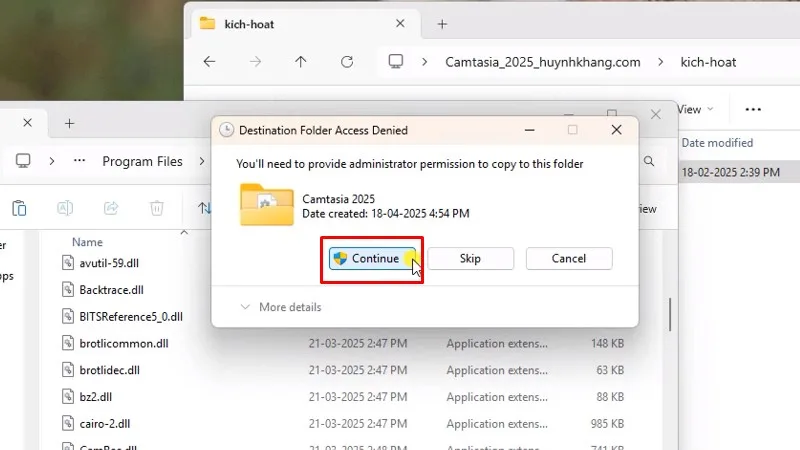Viewport: 800px width, 450px height.
Task: Sort by Date modified in the kich-hoat window
Action: point(717,143)
